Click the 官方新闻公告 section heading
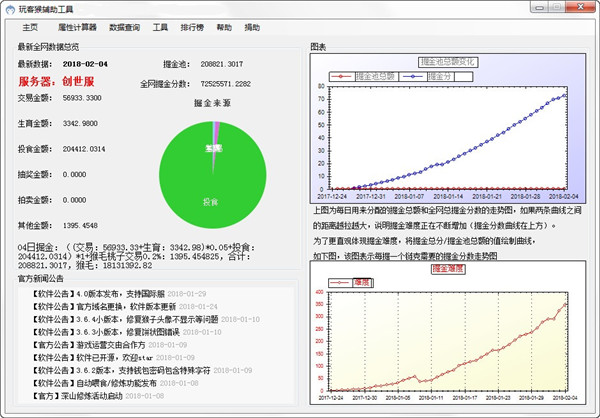The width and height of the screenshot is (600, 418). pyautogui.click(x=41, y=279)
